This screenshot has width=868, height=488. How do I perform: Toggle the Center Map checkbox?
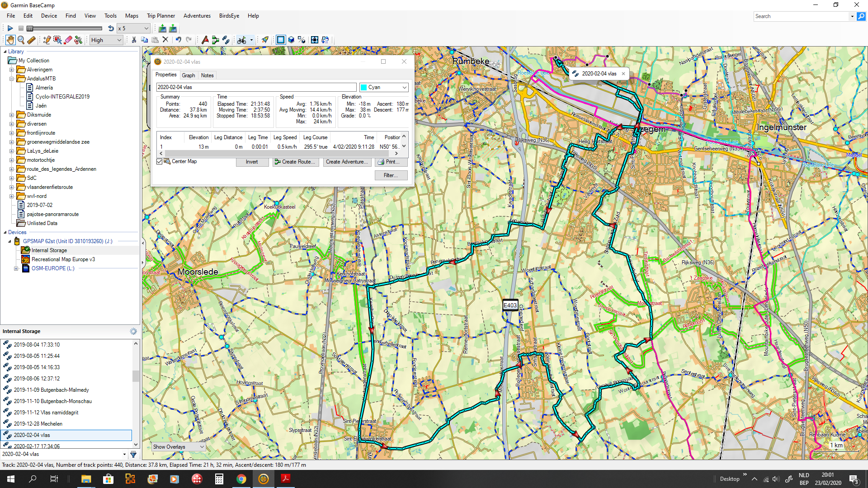tap(160, 161)
